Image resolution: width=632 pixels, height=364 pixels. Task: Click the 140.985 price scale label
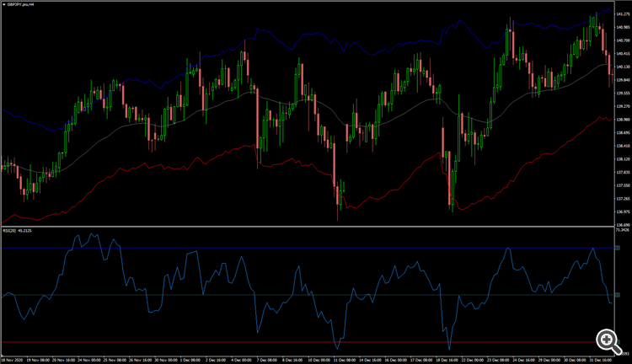pyautogui.click(x=623, y=28)
